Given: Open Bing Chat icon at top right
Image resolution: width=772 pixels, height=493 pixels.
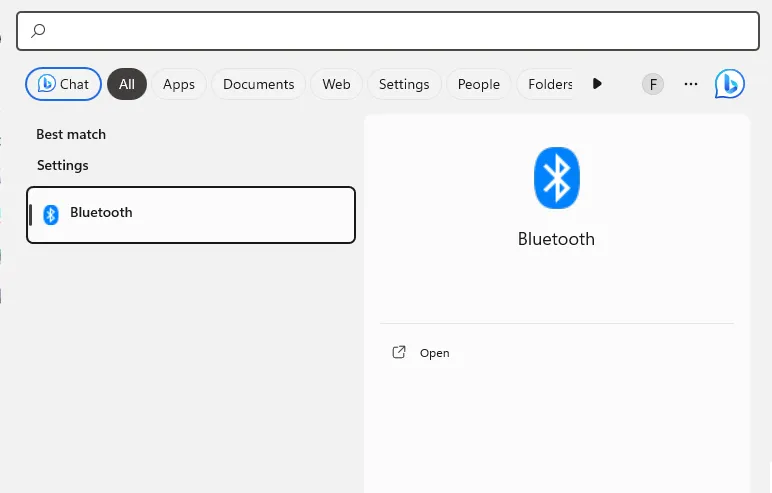Looking at the screenshot, I should point(730,84).
